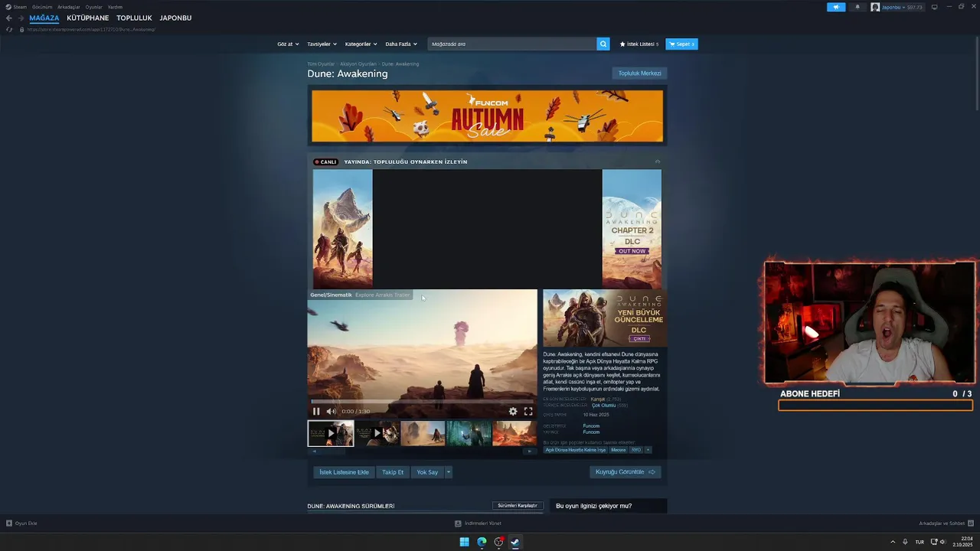Collapse the live broadcast section chevron
The image size is (980, 551).
[657, 161]
